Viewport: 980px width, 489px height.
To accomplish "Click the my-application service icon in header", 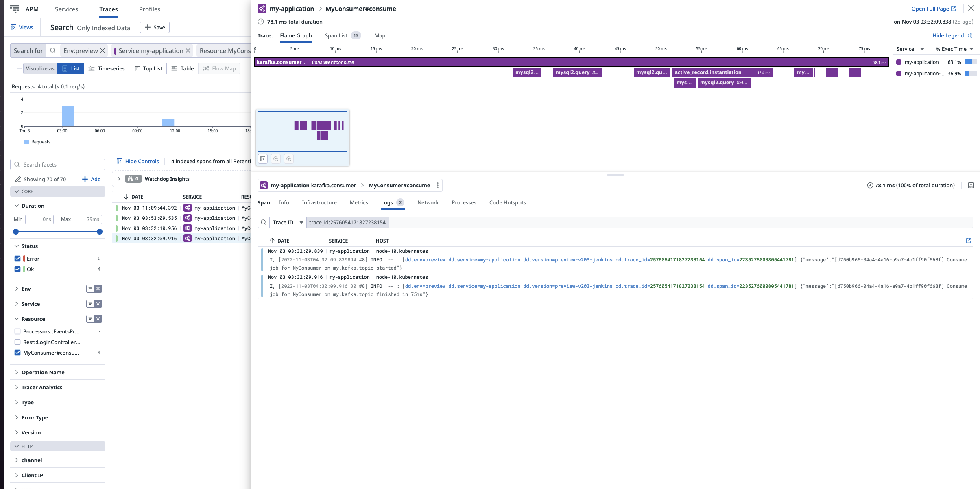I will [262, 9].
